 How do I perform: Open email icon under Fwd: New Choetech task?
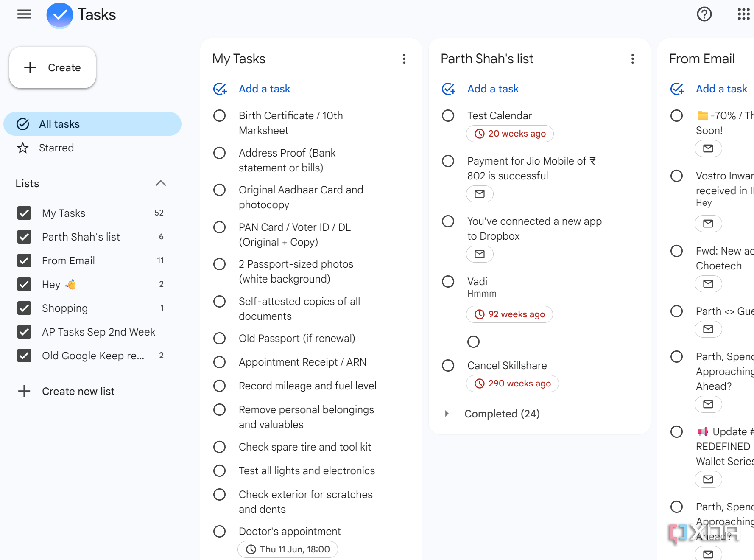pyautogui.click(x=708, y=284)
